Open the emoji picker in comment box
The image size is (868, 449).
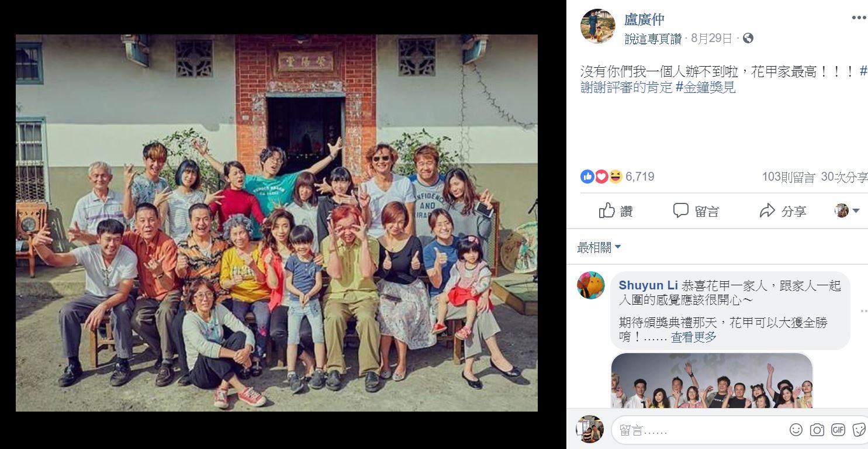point(796,430)
